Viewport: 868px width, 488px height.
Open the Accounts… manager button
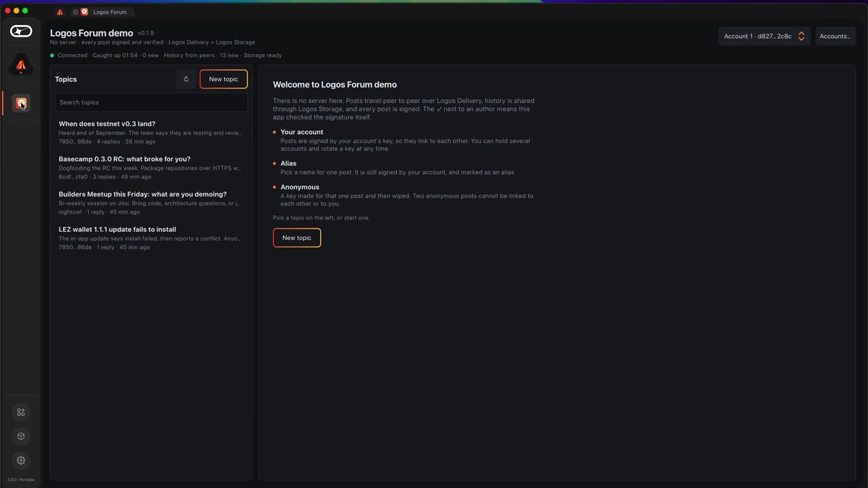pyautogui.click(x=835, y=36)
